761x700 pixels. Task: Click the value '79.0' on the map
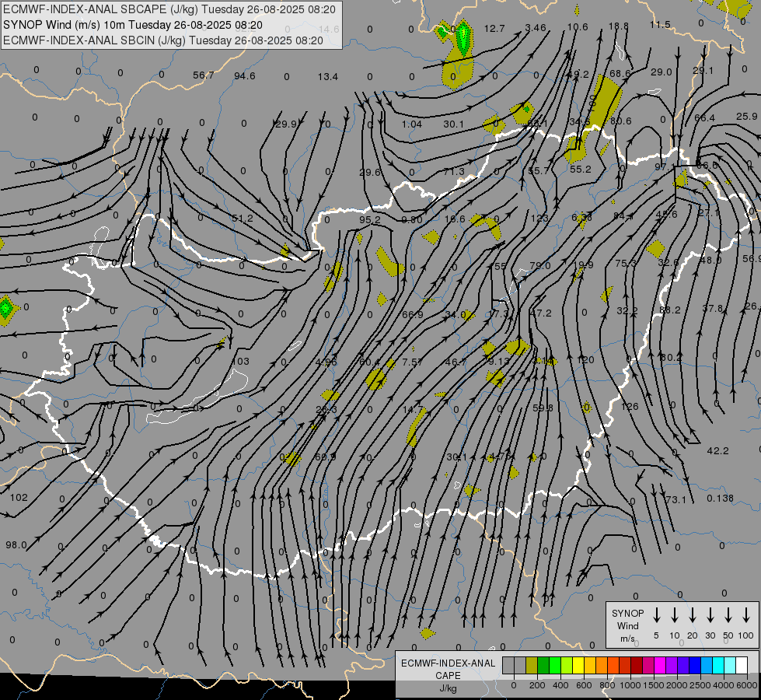click(x=540, y=265)
